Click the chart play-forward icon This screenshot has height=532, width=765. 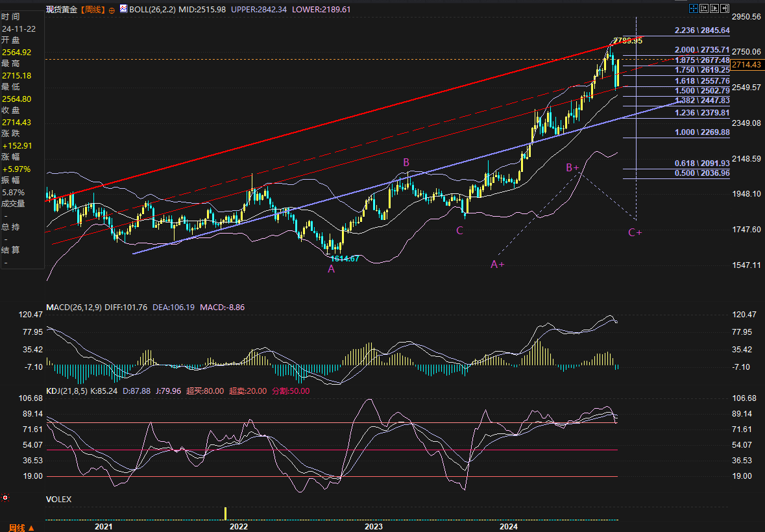tap(715, 8)
